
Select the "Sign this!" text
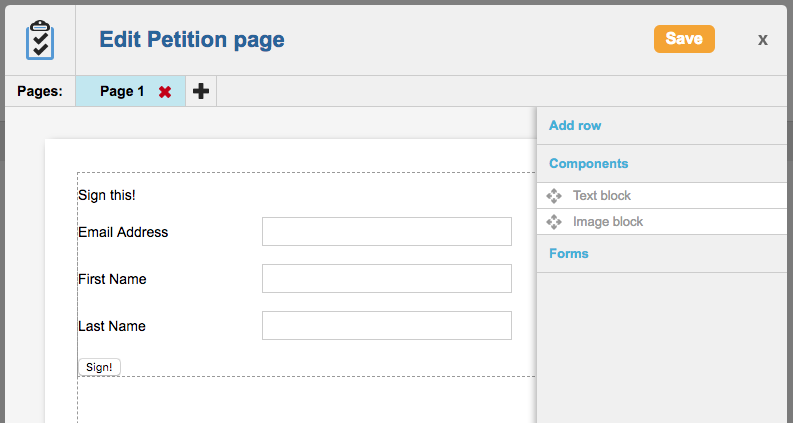pos(107,195)
